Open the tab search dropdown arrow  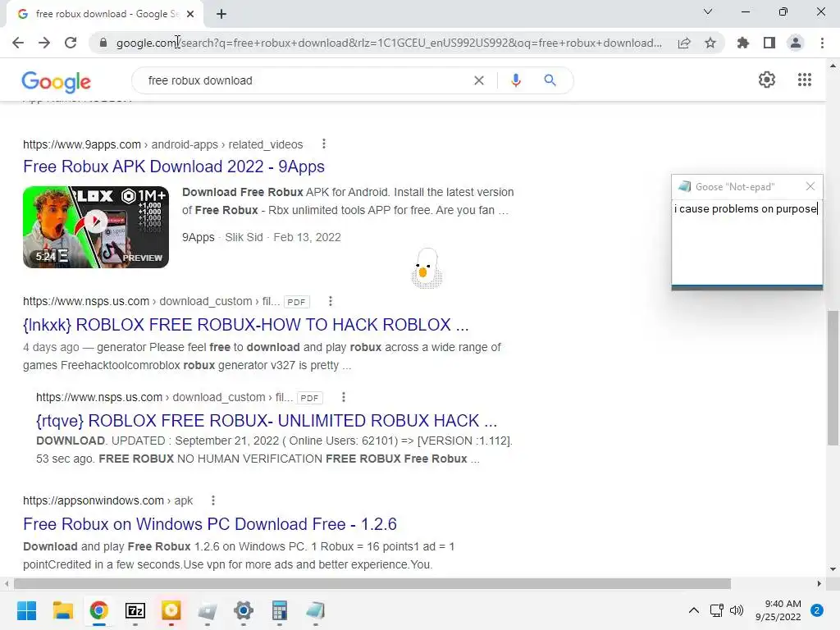click(708, 11)
